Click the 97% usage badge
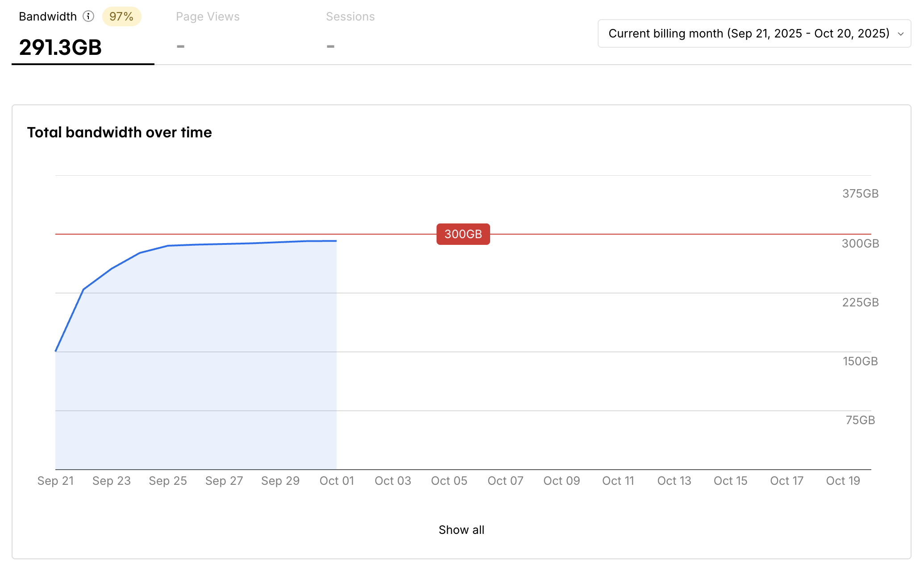 pos(121,17)
